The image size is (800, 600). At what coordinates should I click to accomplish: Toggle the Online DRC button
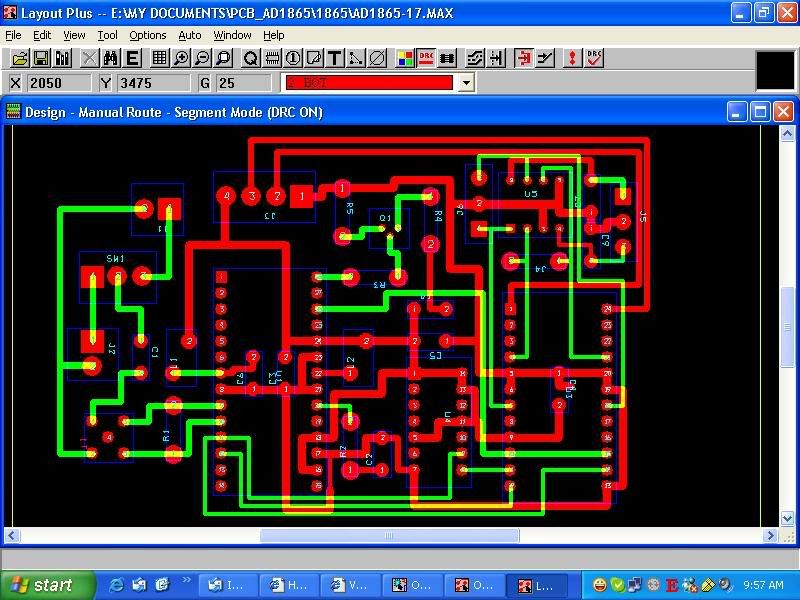(426, 58)
